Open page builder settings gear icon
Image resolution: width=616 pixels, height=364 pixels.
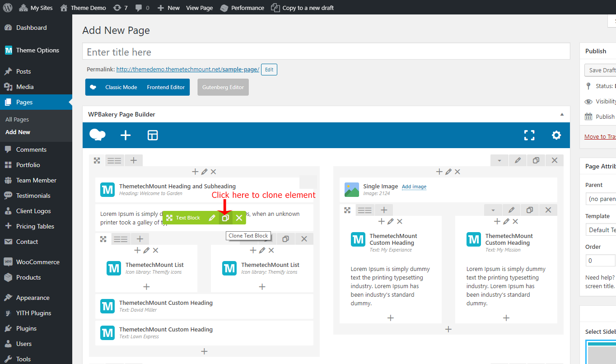tap(556, 135)
